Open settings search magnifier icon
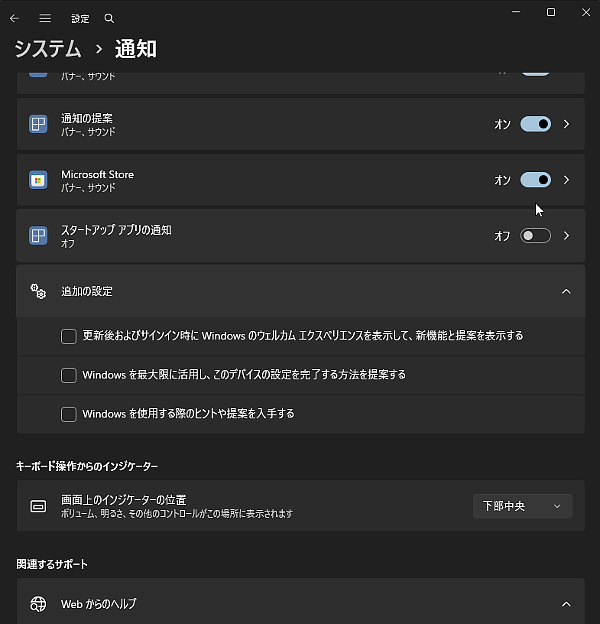600x624 pixels. (x=109, y=18)
